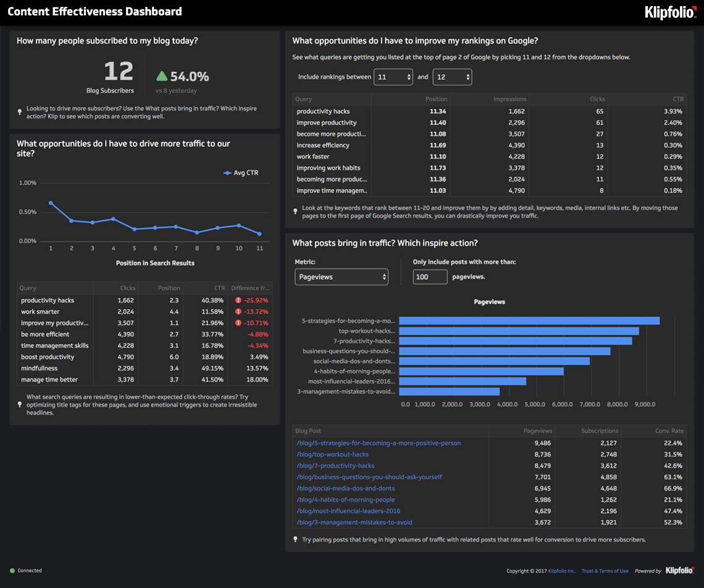Select the longest bar in the Pageviews chart
Screen dimensions: 704x588
(x=528, y=321)
